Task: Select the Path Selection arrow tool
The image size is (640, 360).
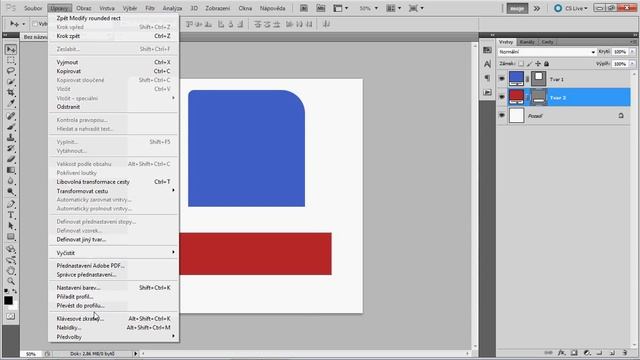Action: coord(11,226)
